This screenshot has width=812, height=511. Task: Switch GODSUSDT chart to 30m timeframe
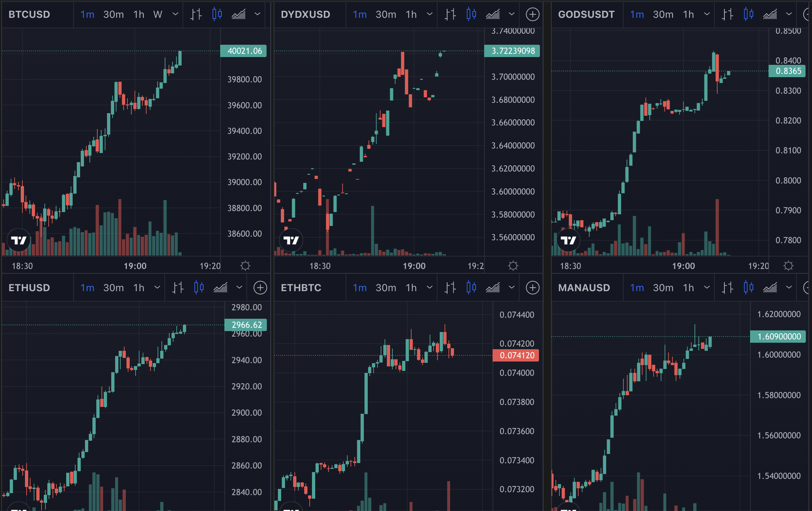pos(663,15)
